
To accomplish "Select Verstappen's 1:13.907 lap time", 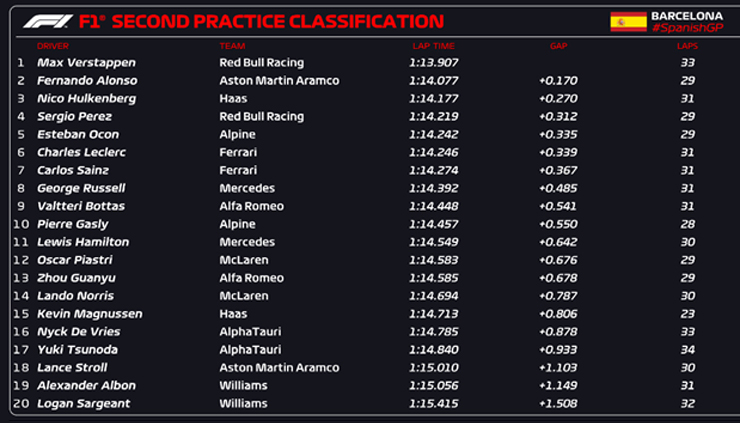I will (432, 62).
